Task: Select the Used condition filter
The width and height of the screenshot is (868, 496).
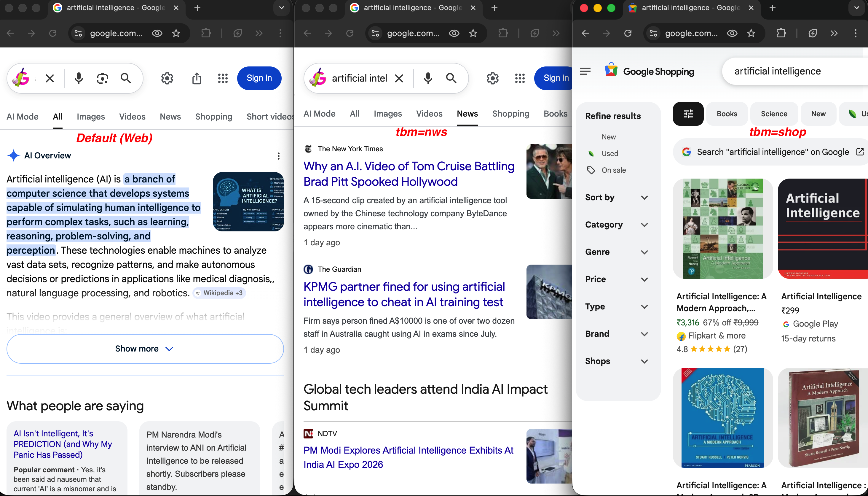Action: point(609,154)
